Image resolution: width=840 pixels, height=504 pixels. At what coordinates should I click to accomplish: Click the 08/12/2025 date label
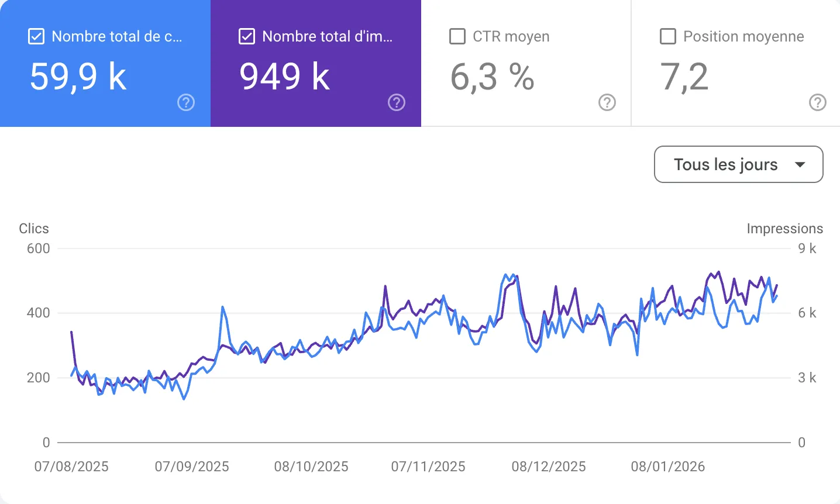click(x=549, y=467)
